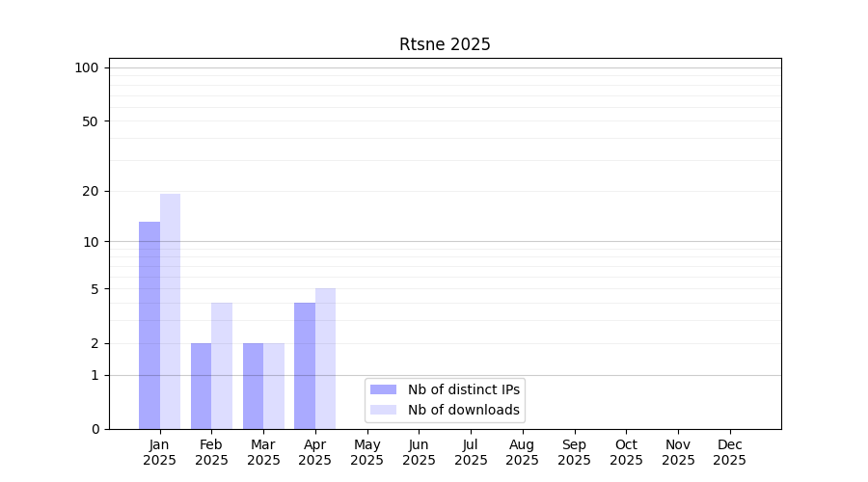Viewport: 868px width, 482px height.
Task: Click the 'Nb of distinct IPs' legend swatch
Action: [x=383, y=389]
